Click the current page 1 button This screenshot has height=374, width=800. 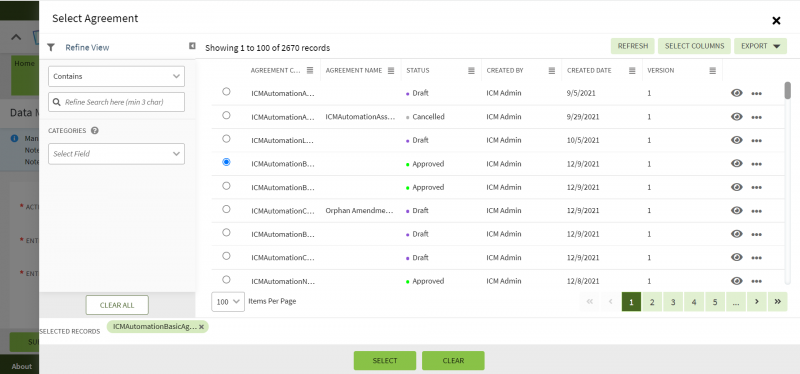pos(631,302)
